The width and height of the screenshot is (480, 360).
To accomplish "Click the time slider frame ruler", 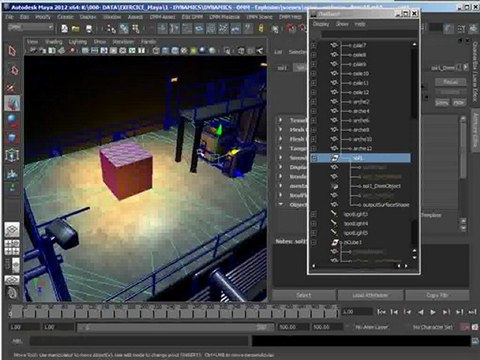I will pos(174,312).
